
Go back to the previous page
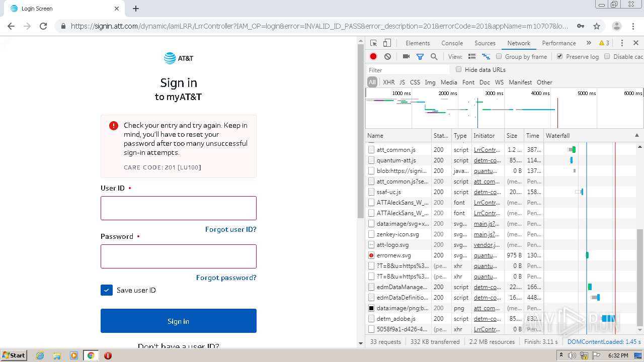12,26
